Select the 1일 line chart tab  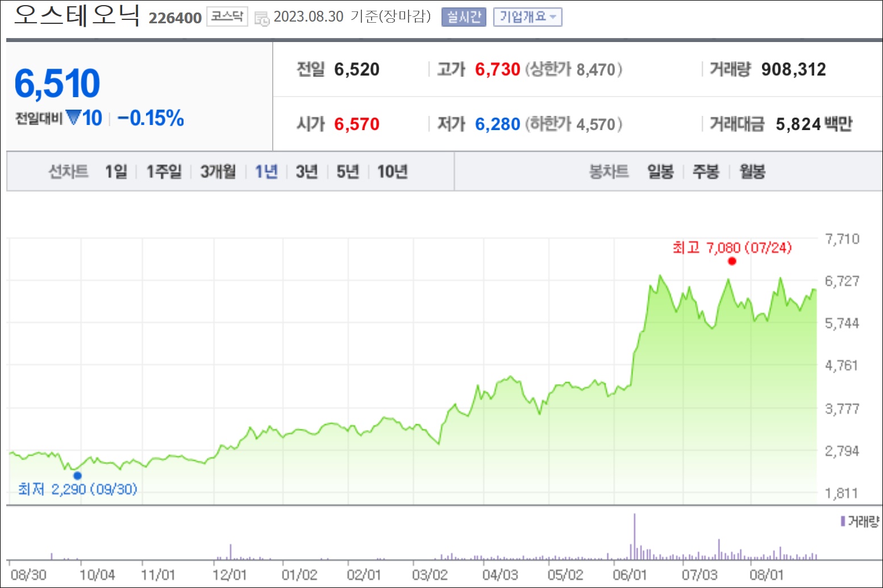pyautogui.click(x=116, y=171)
